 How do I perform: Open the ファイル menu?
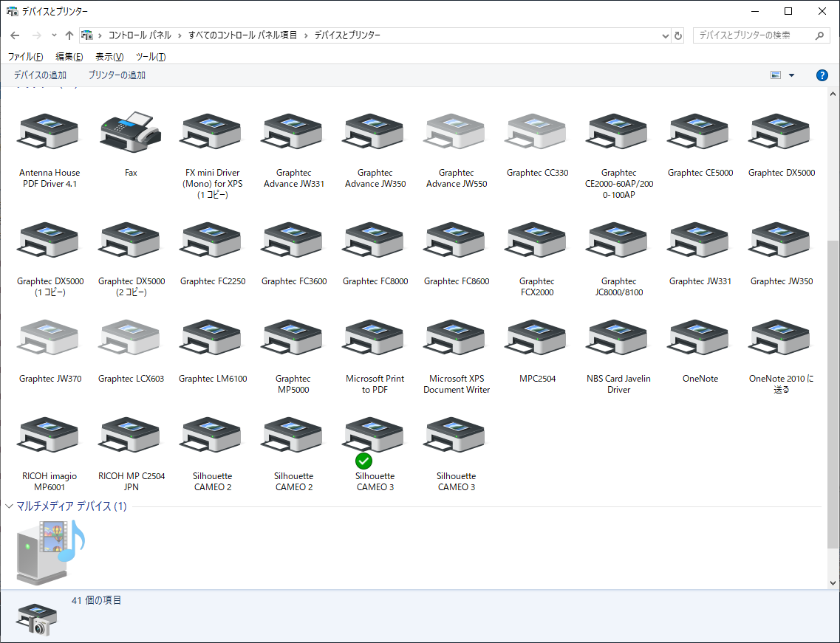pyautogui.click(x=25, y=57)
